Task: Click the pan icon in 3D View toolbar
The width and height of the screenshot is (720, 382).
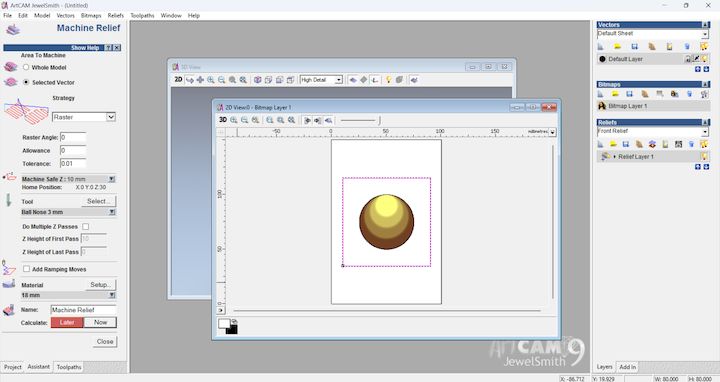Action: pos(200,79)
